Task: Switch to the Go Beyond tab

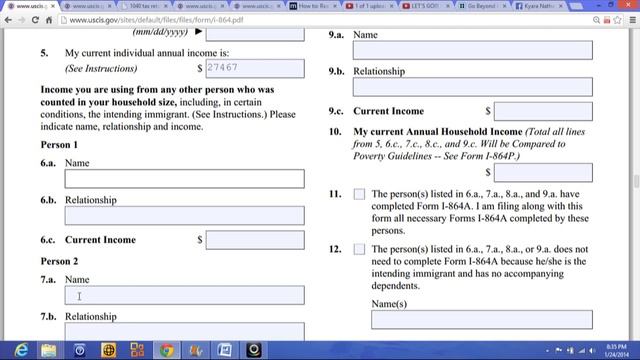Action: point(482,6)
